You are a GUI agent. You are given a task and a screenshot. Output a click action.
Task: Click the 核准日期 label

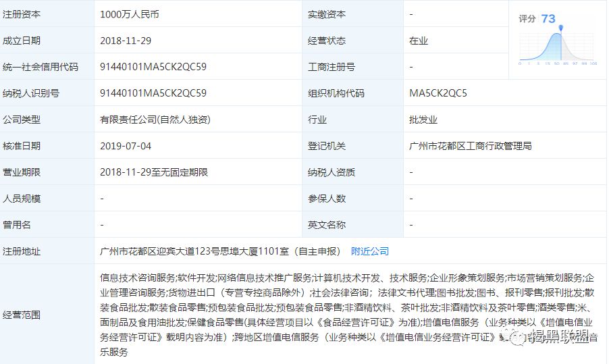click(22, 146)
